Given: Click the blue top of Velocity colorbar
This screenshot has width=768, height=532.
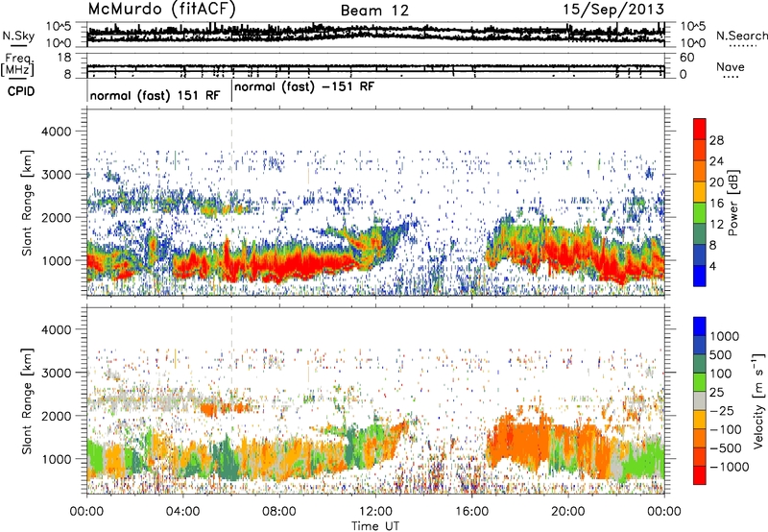Looking at the screenshot, I should point(700,326).
